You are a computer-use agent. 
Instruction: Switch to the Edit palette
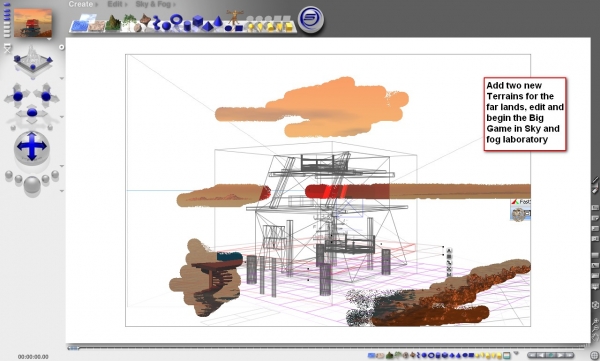[115, 4]
